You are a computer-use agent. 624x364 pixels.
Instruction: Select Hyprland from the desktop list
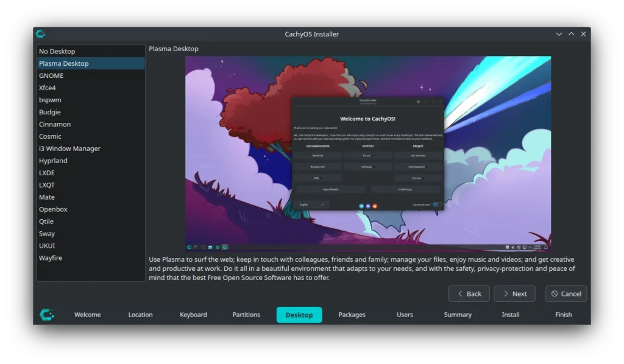(x=53, y=161)
